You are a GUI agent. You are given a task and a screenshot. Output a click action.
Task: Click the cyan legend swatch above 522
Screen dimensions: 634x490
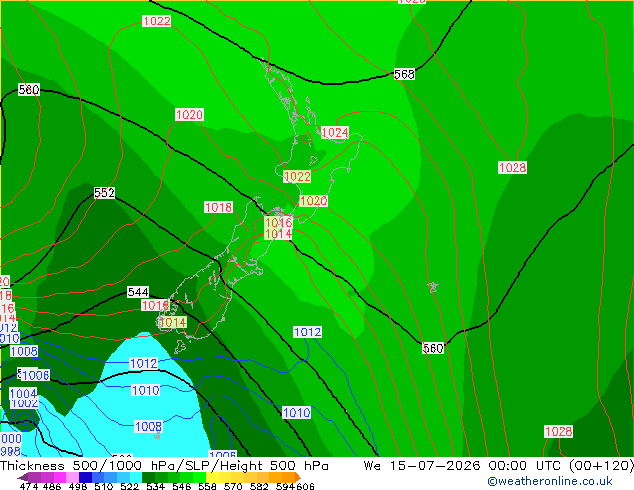coord(136,477)
